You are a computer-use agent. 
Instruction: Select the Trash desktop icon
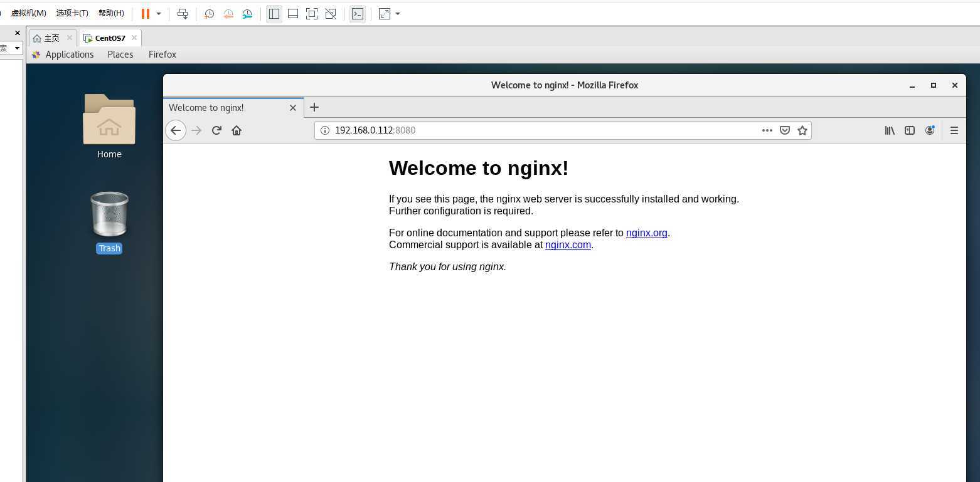pyautogui.click(x=109, y=223)
